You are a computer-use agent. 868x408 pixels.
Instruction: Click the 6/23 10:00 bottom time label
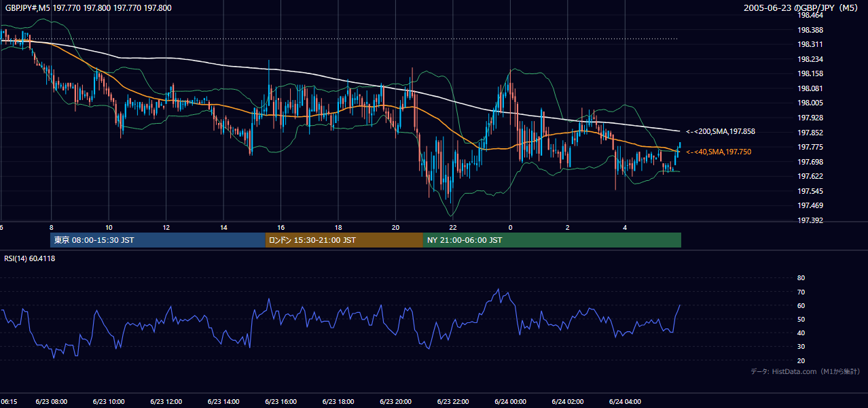(109, 402)
